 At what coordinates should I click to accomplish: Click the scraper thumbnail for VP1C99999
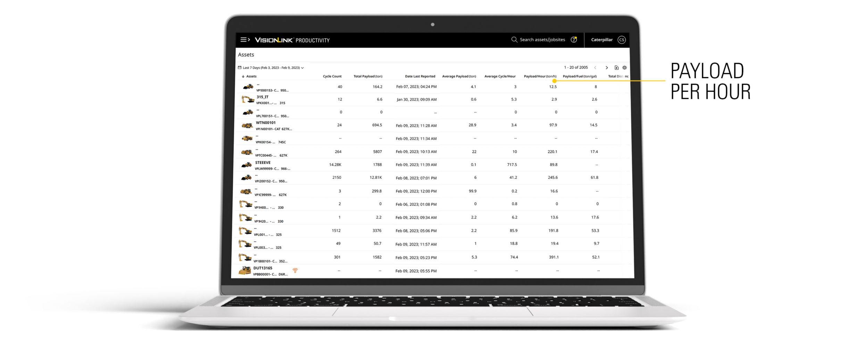click(x=246, y=191)
